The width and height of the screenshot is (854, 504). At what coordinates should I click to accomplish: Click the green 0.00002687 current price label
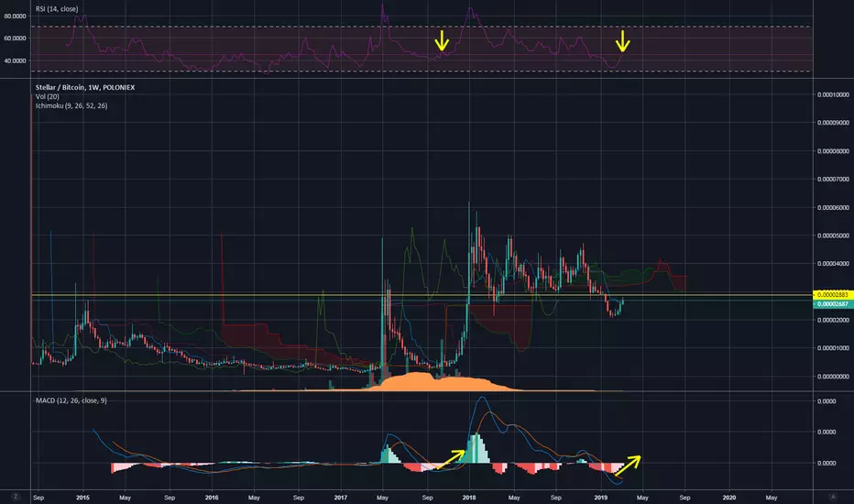pos(831,304)
